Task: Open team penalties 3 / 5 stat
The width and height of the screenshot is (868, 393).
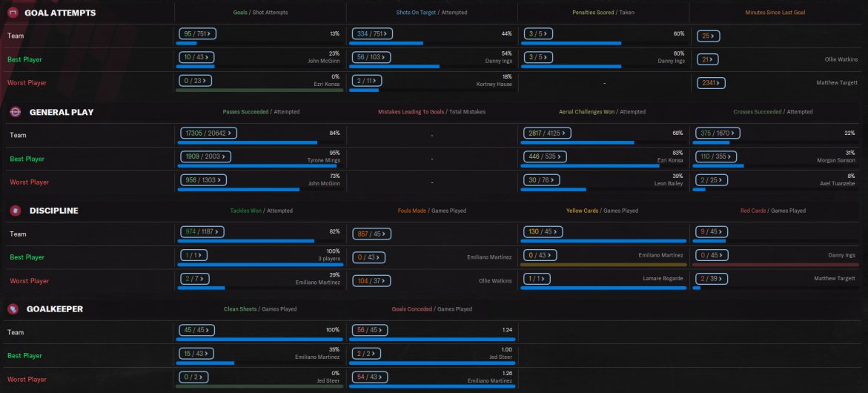Action: click(538, 34)
